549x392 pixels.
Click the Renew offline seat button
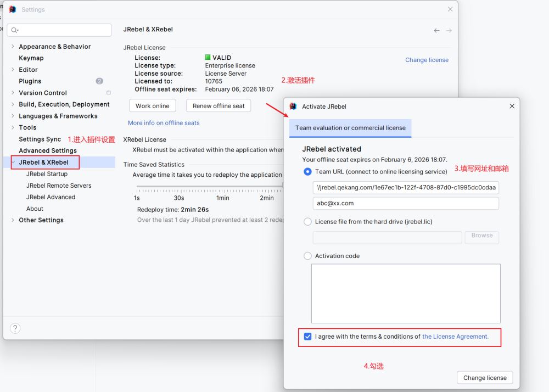tap(219, 106)
